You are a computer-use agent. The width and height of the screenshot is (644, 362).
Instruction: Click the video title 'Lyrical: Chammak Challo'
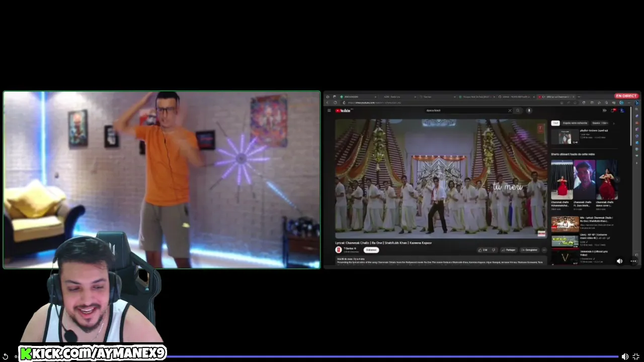[x=383, y=243]
